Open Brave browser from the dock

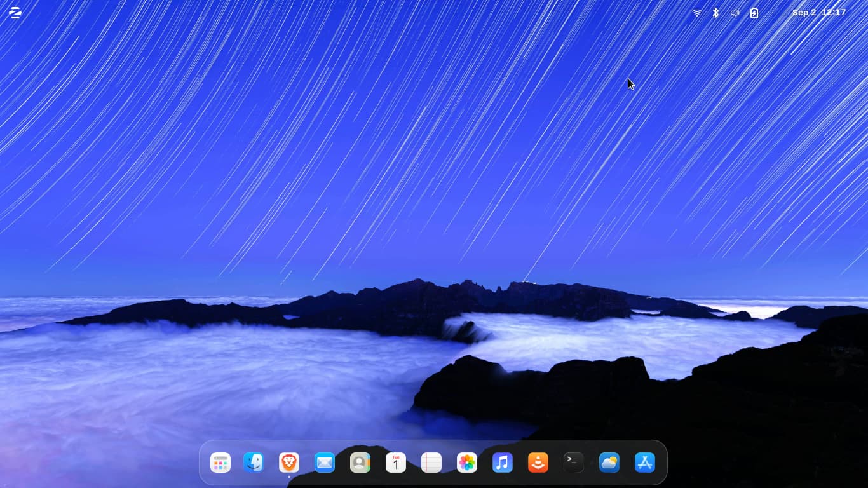[x=289, y=463]
